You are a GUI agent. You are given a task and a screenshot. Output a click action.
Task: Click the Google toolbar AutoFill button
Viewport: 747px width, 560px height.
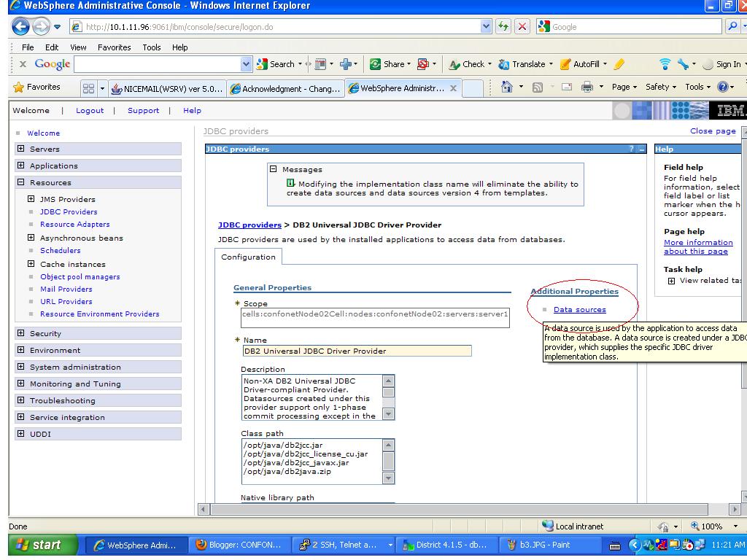583,64
